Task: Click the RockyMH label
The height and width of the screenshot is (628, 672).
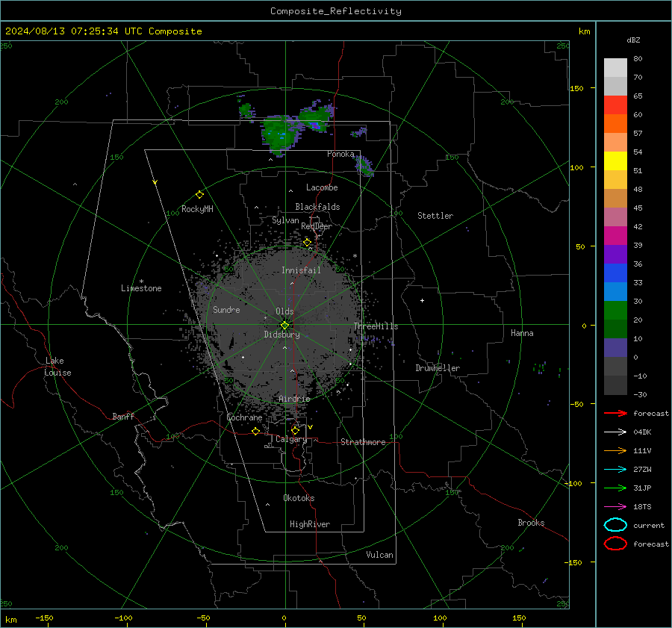Action: pyautogui.click(x=197, y=209)
